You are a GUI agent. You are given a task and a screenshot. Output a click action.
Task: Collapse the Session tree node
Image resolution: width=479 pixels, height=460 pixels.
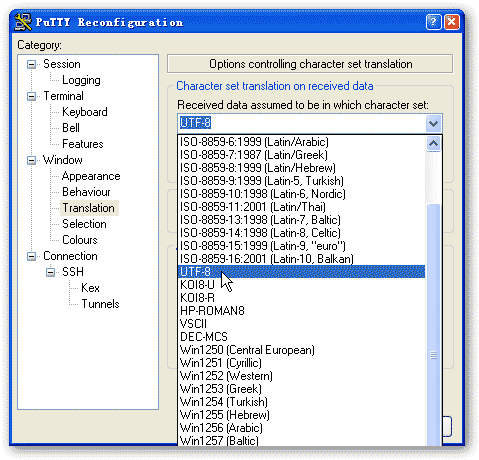pyautogui.click(x=31, y=64)
